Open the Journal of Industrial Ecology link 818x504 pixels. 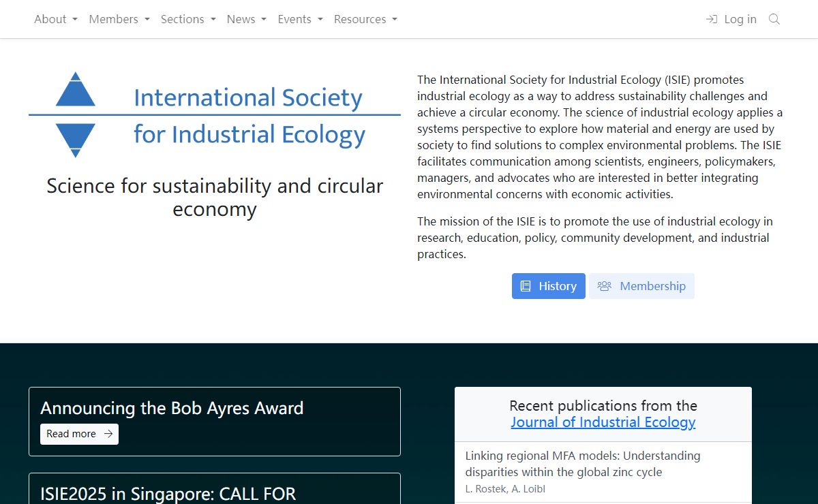[x=603, y=422]
